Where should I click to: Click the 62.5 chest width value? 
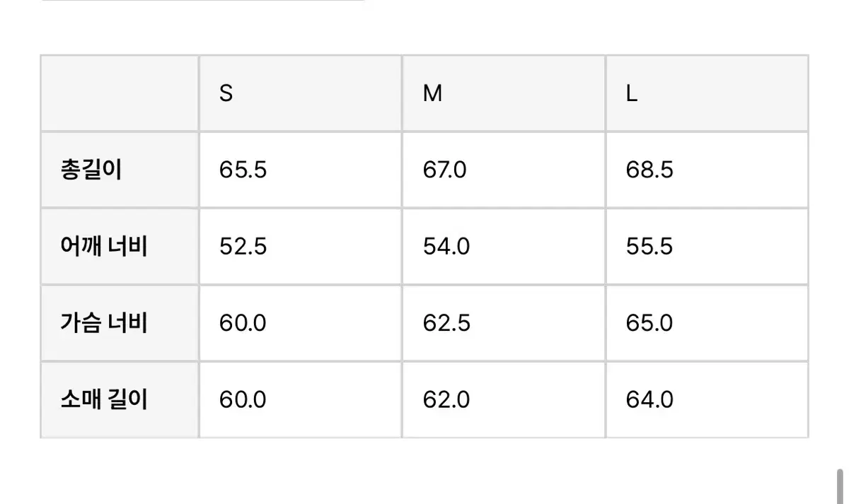(x=446, y=323)
